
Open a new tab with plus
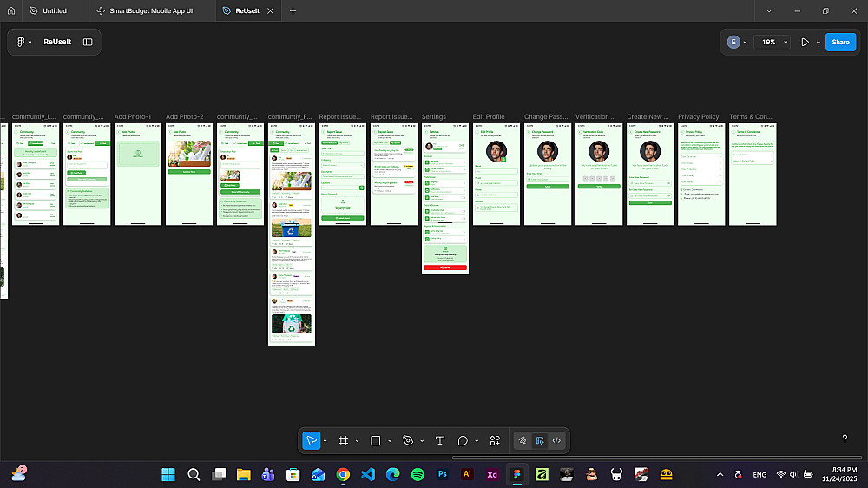tap(293, 10)
